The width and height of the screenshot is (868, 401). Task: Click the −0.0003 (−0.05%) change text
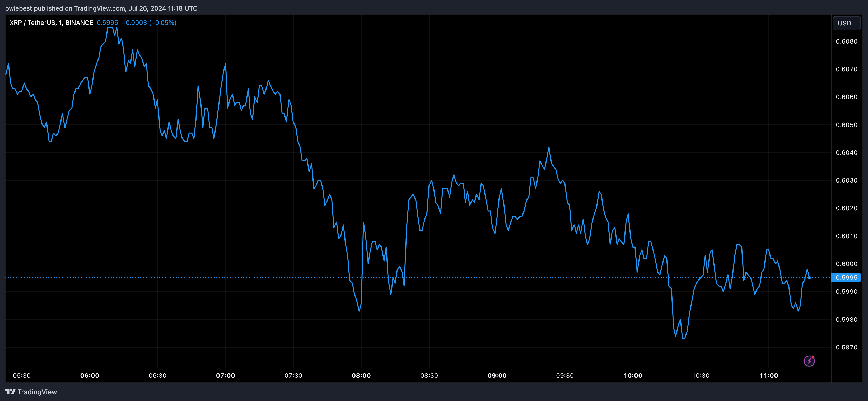pos(149,22)
